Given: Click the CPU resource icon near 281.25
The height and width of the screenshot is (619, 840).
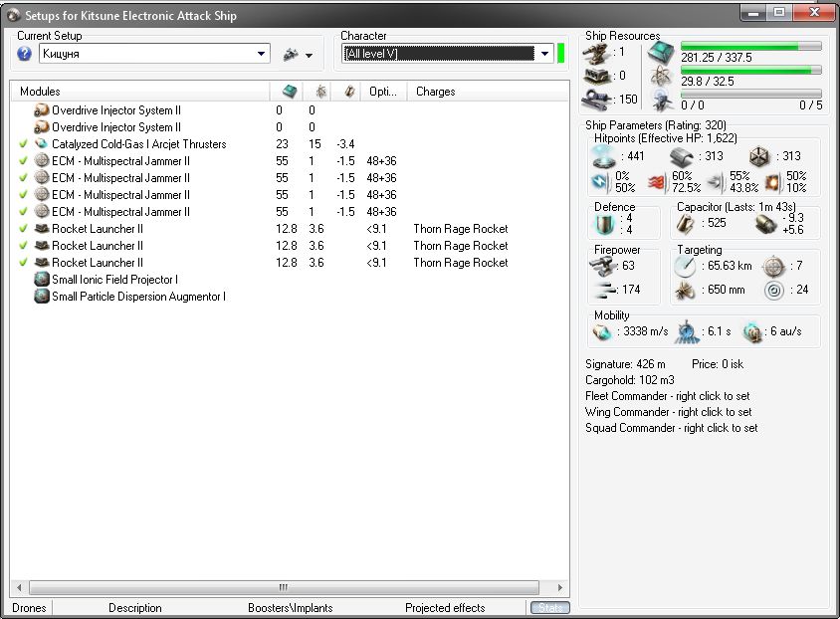Looking at the screenshot, I should point(661,53).
